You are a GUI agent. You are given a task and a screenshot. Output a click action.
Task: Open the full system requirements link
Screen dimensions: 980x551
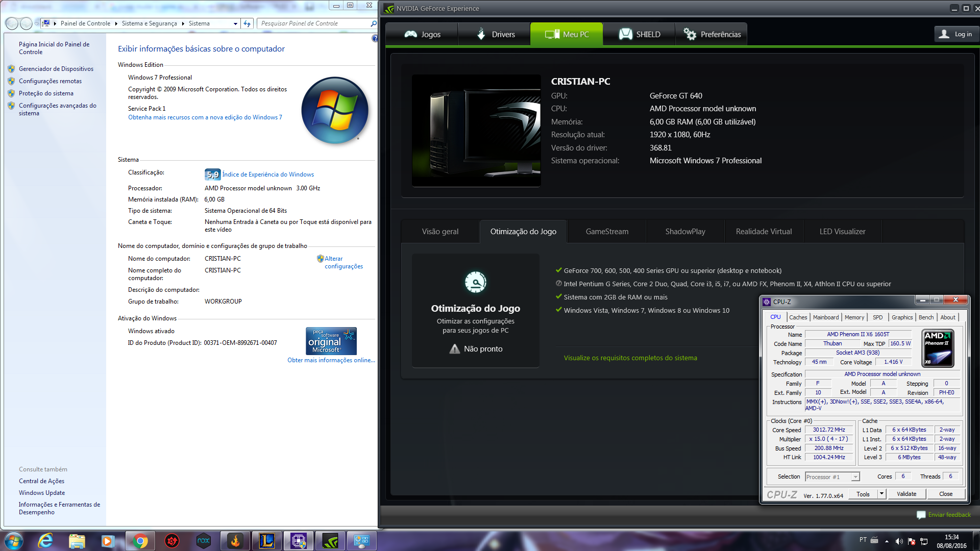click(x=630, y=358)
